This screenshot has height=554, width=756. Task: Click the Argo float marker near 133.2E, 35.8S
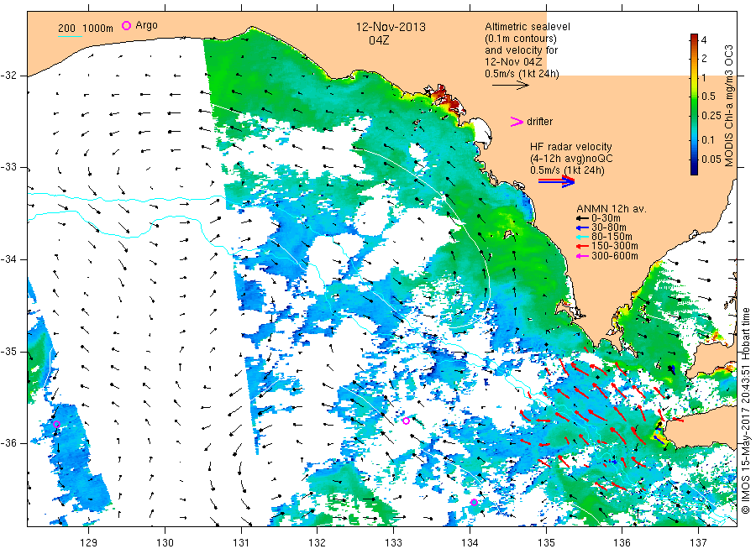(406, 421)
